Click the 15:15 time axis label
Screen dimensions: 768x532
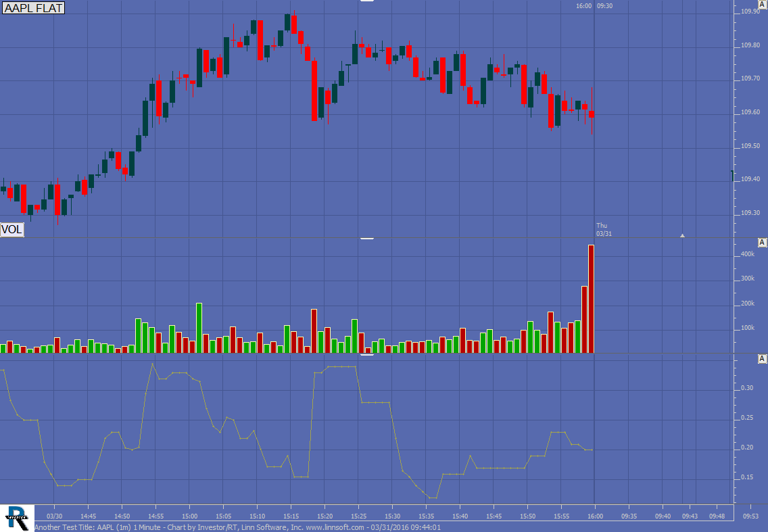click(291, 516)
